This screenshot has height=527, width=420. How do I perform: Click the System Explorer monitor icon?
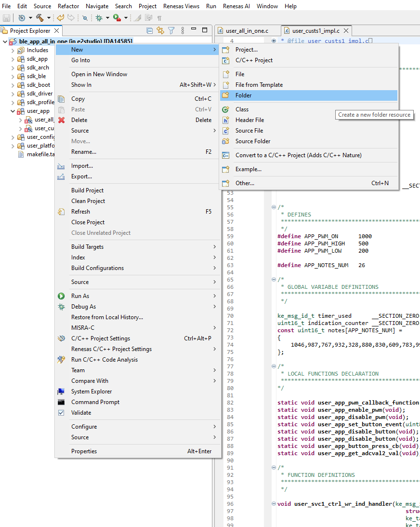61,392
